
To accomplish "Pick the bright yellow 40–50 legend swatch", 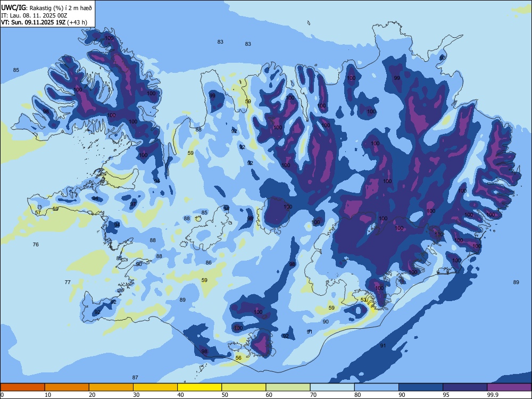I will pos(199,387).
